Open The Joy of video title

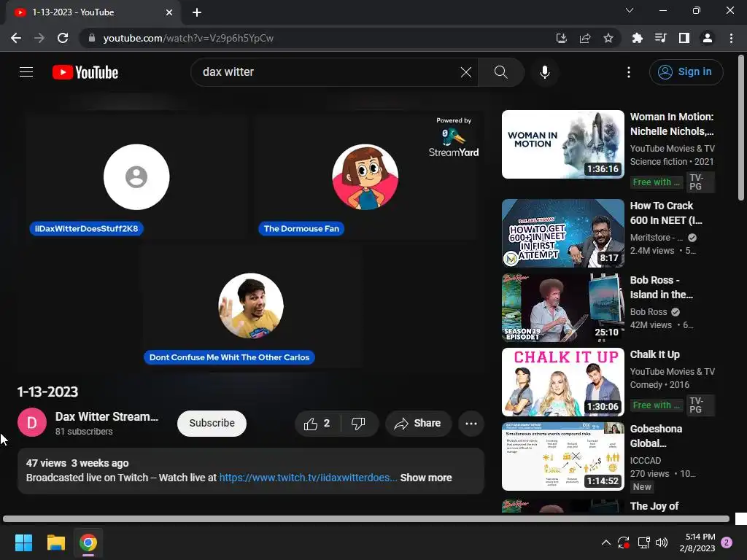(x=654, y=506)
